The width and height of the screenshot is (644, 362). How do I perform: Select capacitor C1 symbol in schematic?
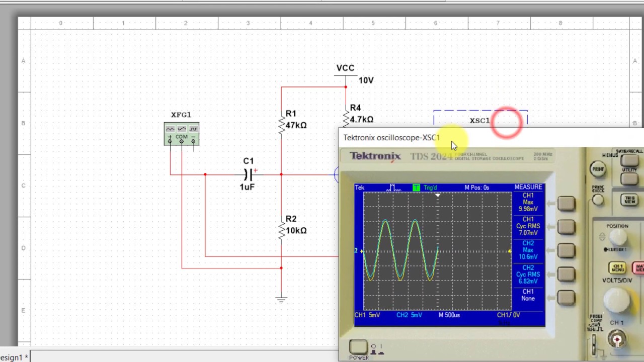click(x=249, y=174)
